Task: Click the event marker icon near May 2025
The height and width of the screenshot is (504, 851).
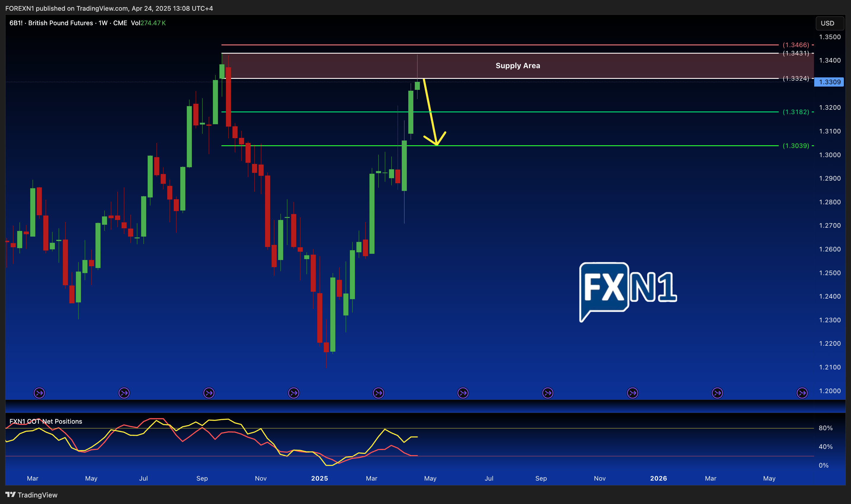Action: (x=463, y=393)
